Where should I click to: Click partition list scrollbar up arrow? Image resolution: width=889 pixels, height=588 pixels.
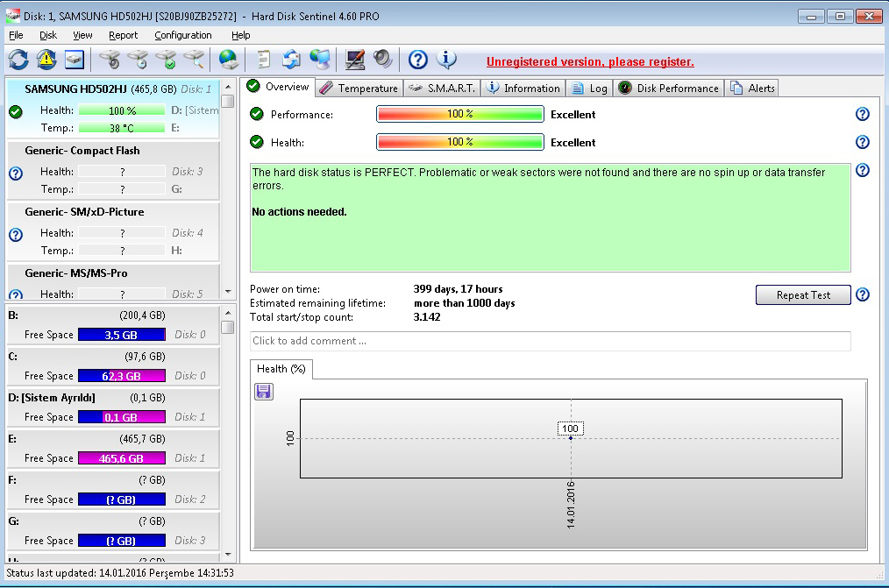[x=228, y=313]
